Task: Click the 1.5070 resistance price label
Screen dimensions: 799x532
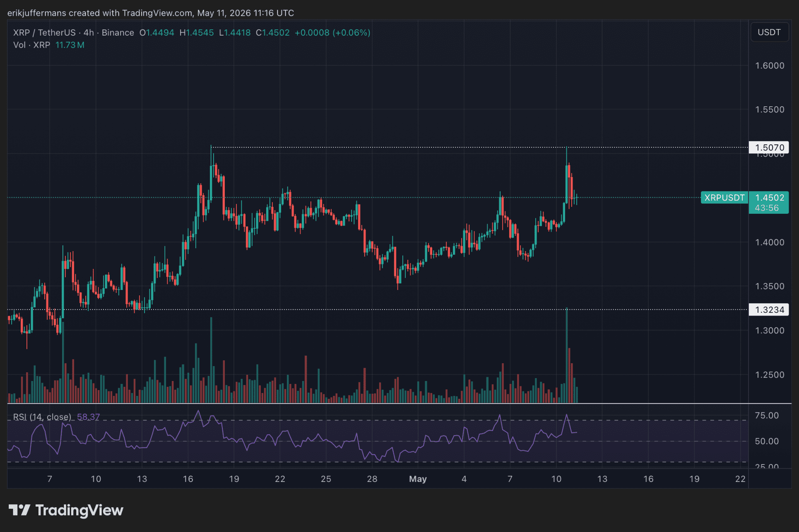Action: [x=769, y=148]
